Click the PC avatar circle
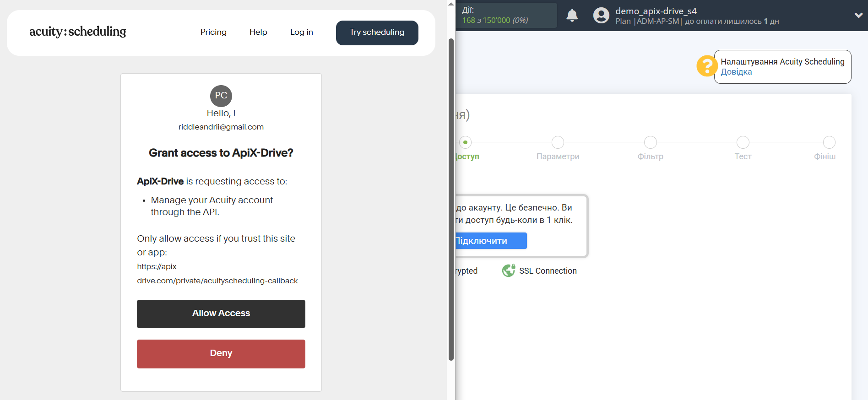The image size is (868, 400). 221,96
